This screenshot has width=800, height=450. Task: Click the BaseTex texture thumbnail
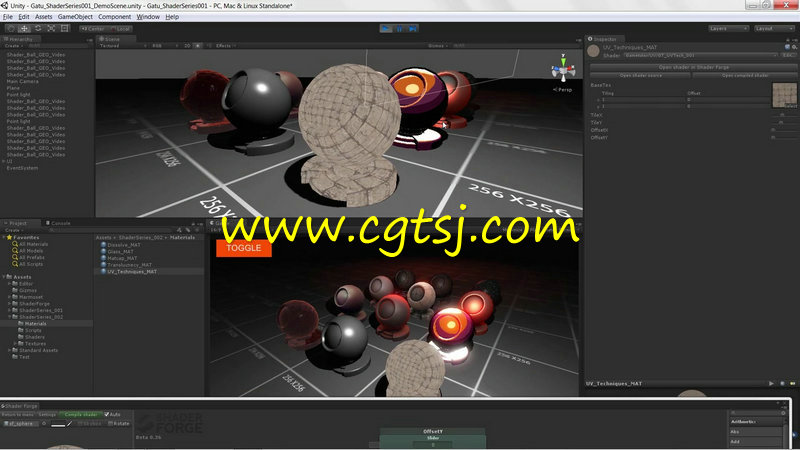784,94
